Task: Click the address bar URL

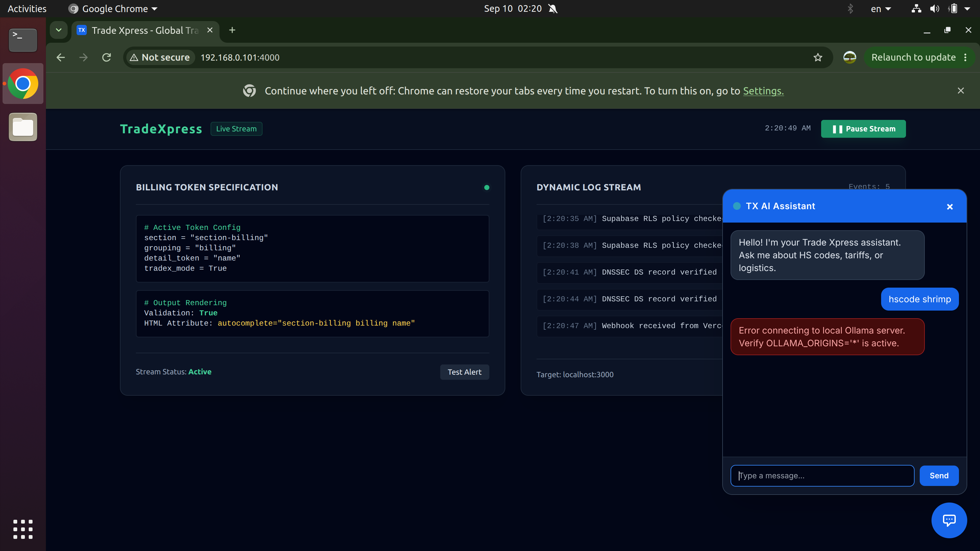Action: [x=240, y=57]
